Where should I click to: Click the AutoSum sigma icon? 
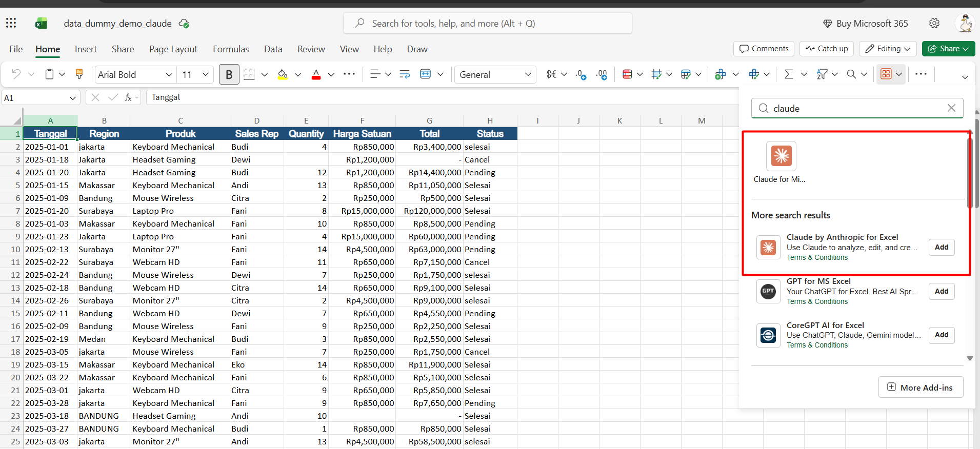click(x=789, y=74)
